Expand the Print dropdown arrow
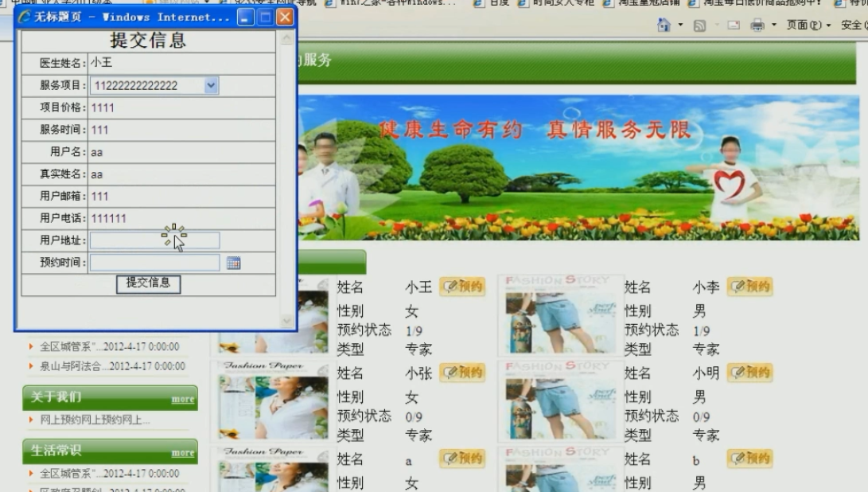Screen dimensions: 868x492 tap(774, 25)
